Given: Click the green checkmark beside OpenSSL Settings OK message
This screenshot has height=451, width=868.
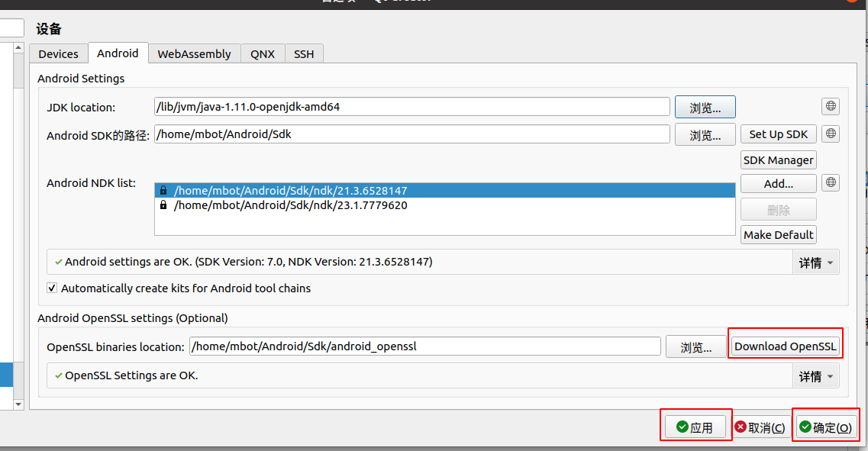Looking at the screenshot, I should point(58,375).
